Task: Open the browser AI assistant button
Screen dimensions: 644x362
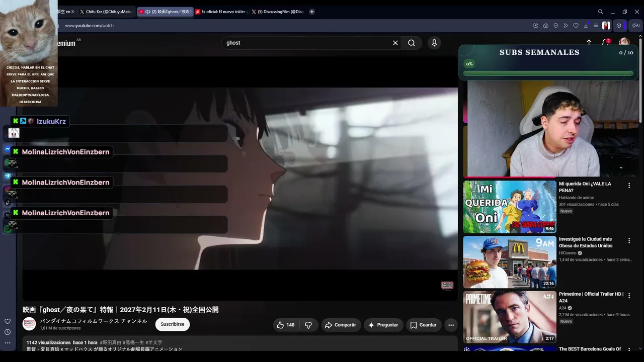Action: tap(635, 26)
